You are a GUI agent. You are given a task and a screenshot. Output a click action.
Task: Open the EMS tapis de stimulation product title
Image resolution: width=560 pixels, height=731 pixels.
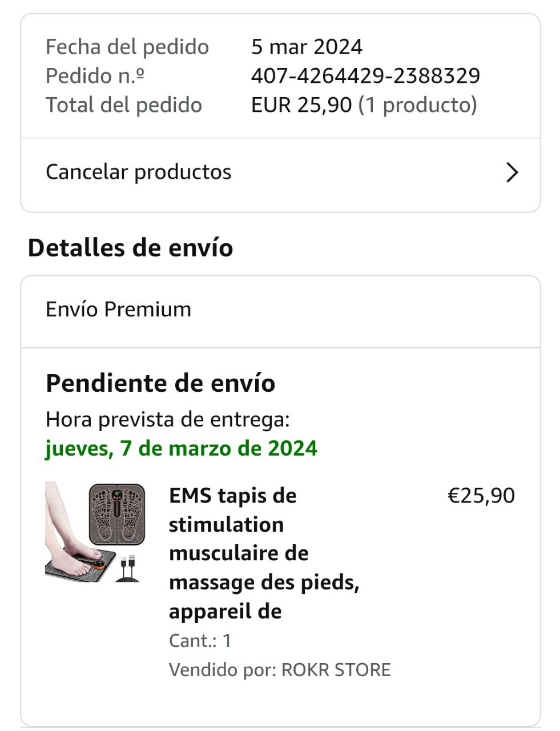tap(264, 553)
